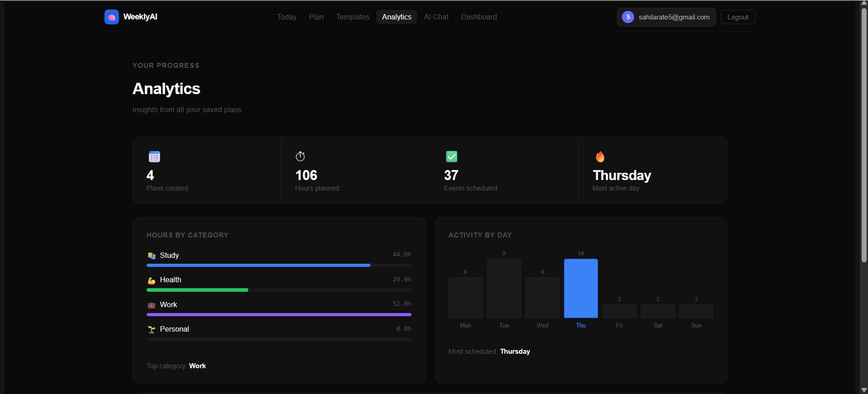Click the '37' events scheduled value
Image resolution: width=868 pixels, height=394 pixels.
pos(451,176)
